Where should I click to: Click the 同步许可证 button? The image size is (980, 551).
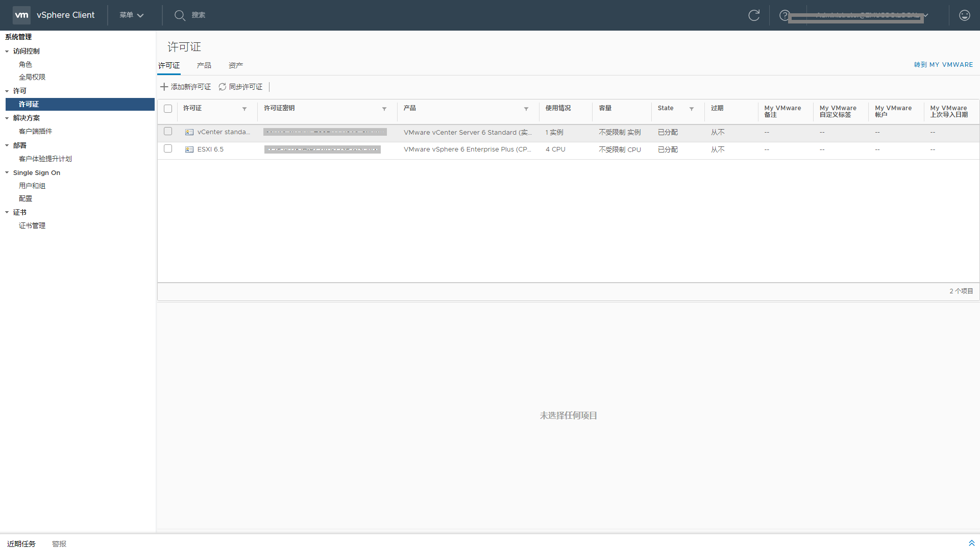pos(241,87)
